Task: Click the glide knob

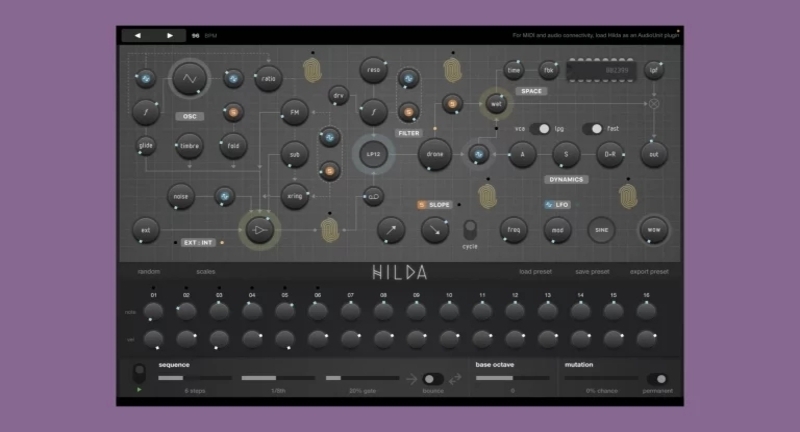Action: tap(145, 146)
